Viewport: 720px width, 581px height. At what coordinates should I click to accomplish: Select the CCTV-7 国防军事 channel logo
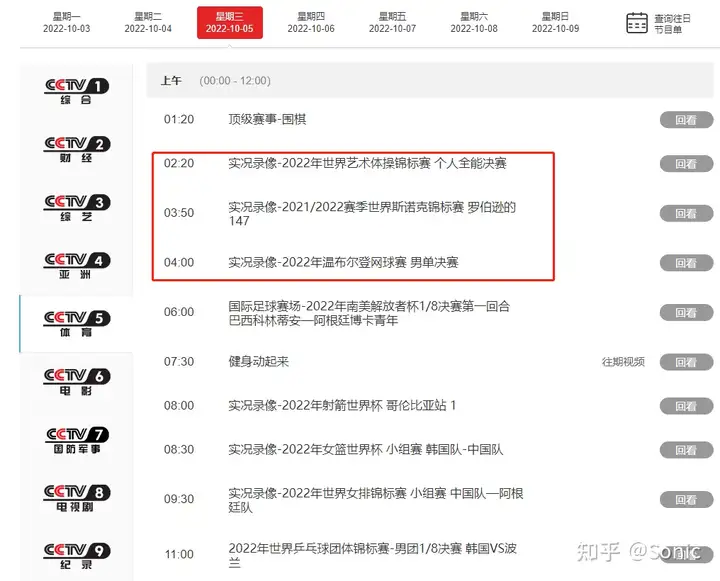pos(77,440)
